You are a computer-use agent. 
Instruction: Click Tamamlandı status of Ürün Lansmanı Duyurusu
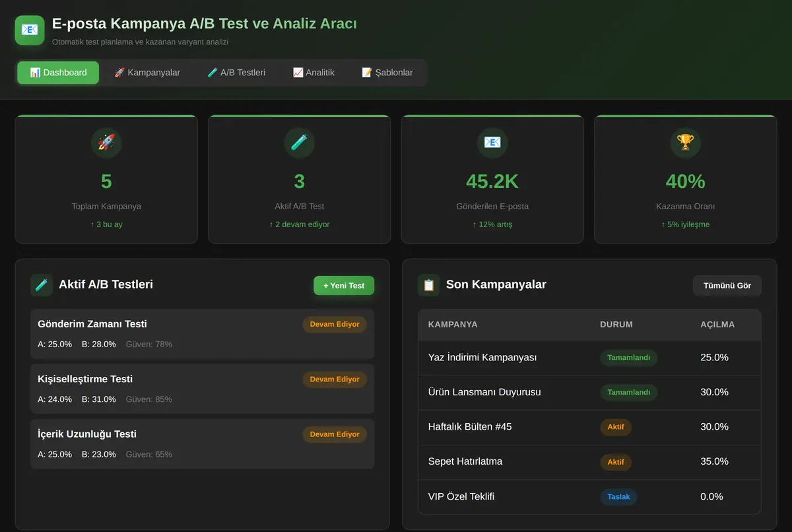629,392
